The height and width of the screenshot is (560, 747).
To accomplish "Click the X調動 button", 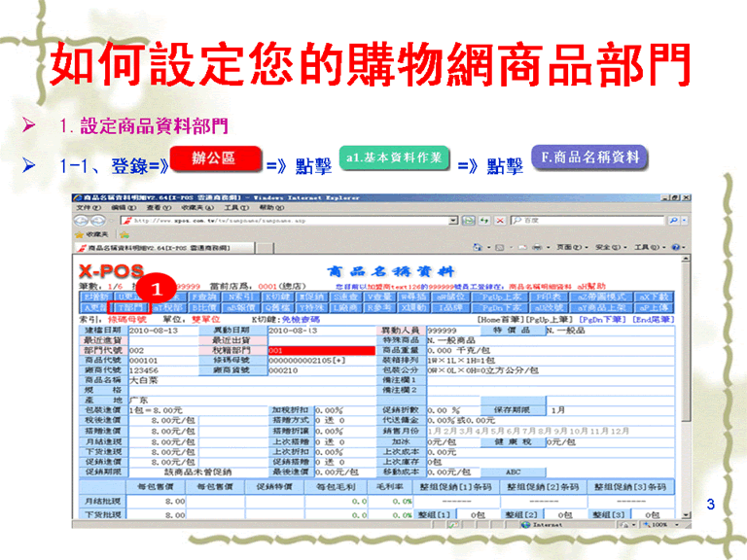I will click(413, 307).
